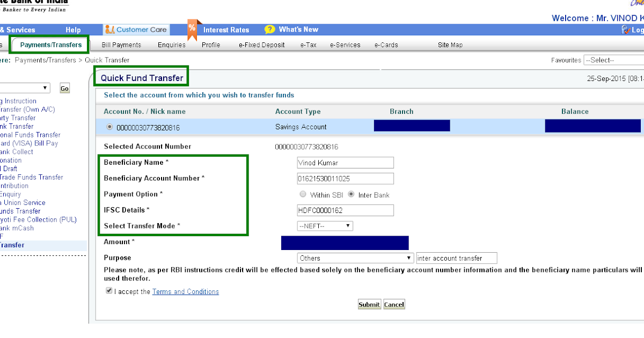Open Interest Rates in the top bar
This screenshot has height=338, width=644.
pos(226,30)
